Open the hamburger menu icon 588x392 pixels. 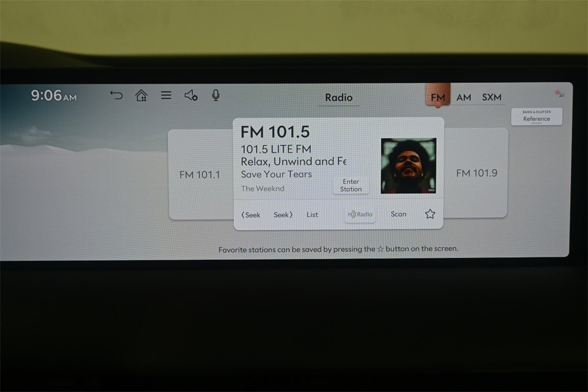pyautogui.click(x=166, y=95)
